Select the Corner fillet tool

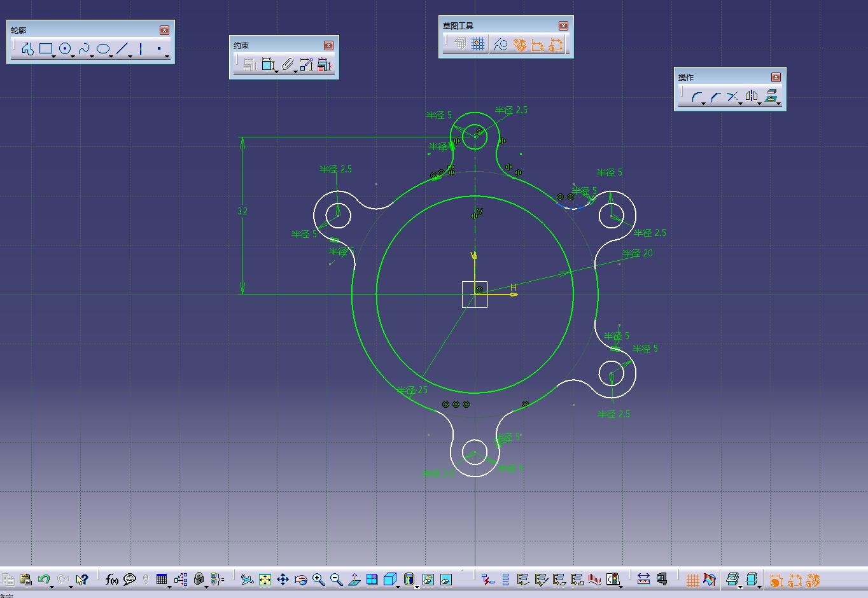pos(697,96)
